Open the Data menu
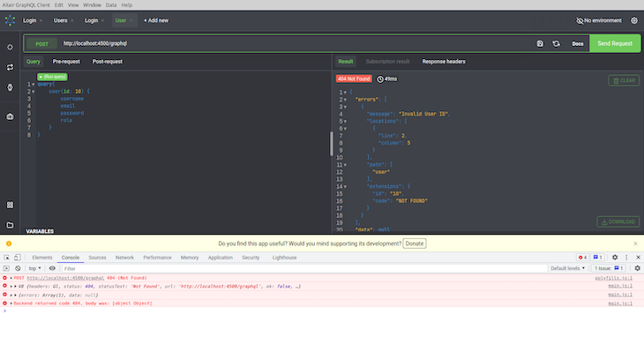Screen dimensions: 644x337 pos(111,5)
